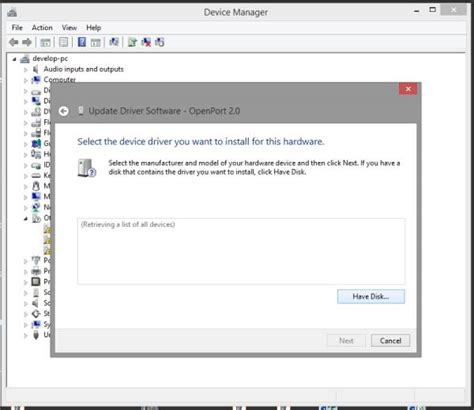Screen dimensions: 474x410
Task: Open the File menu
Action: click(x=17, y=28)
